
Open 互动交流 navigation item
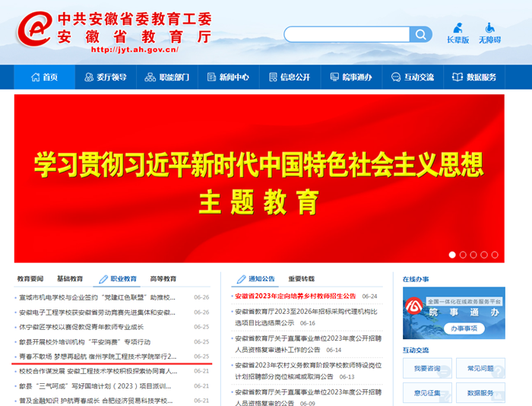click(412, 77)
